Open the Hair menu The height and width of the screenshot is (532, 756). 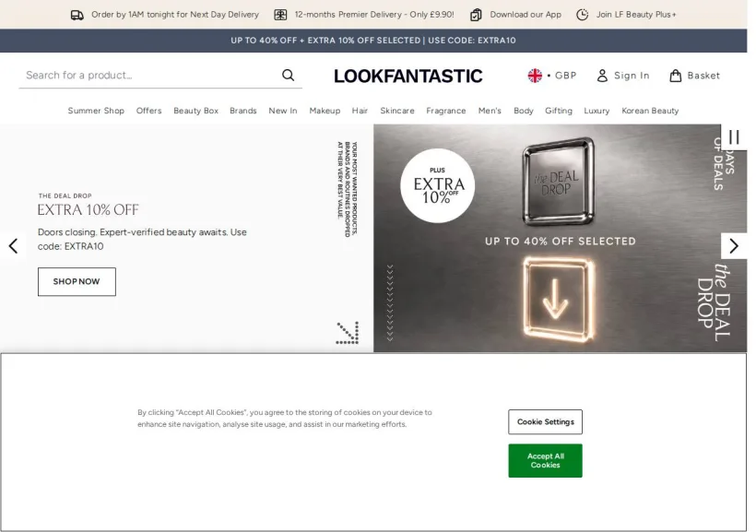[360, 111]
